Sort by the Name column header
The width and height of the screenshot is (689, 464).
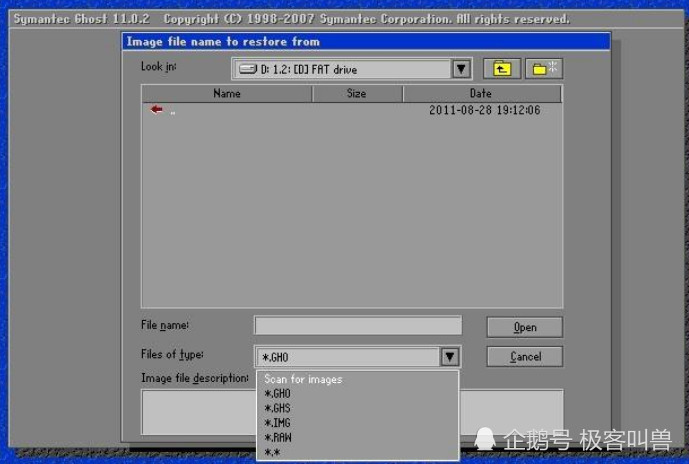tap(227, 94)
